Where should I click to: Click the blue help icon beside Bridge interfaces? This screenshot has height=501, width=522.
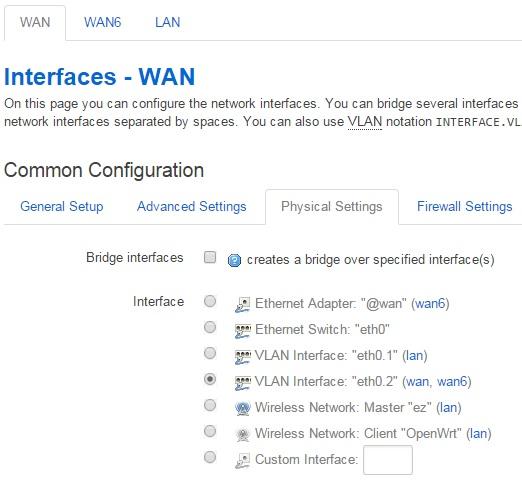point(234,260)
